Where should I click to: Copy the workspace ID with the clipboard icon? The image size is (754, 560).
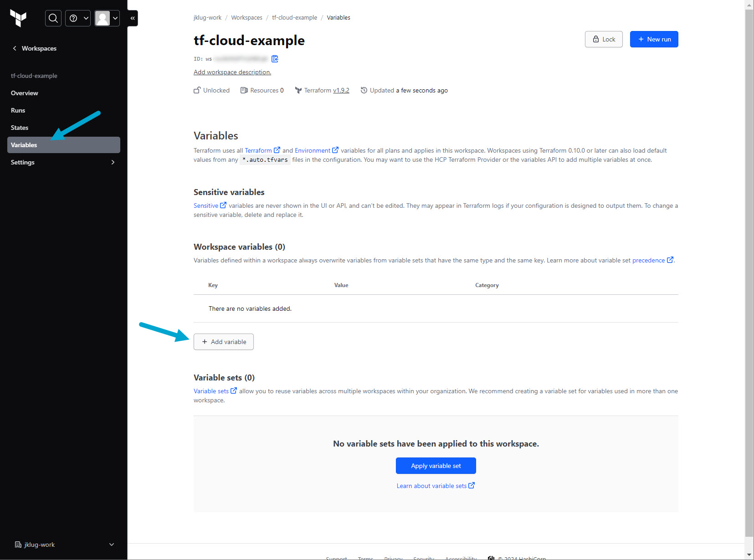click(275, 59)
